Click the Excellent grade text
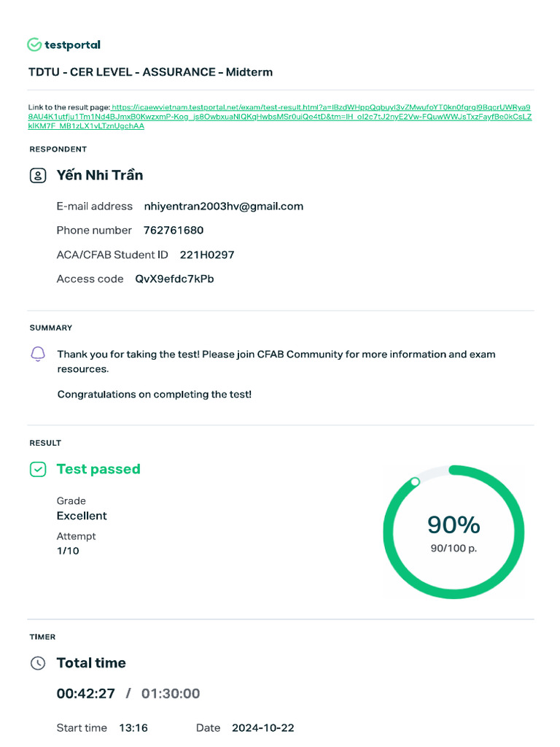Screen dimensions: 560x747 pos(82,516)
